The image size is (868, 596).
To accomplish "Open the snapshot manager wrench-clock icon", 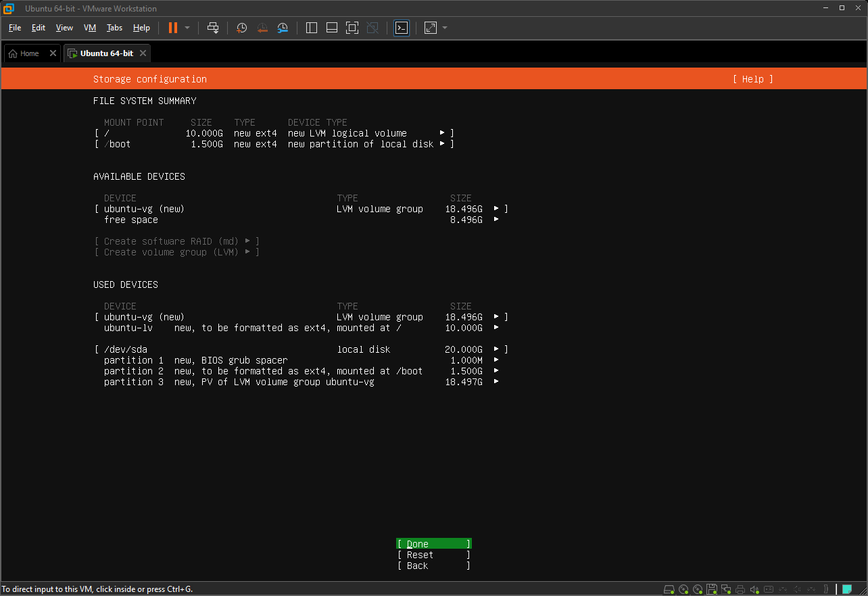I will pos(283,28).
